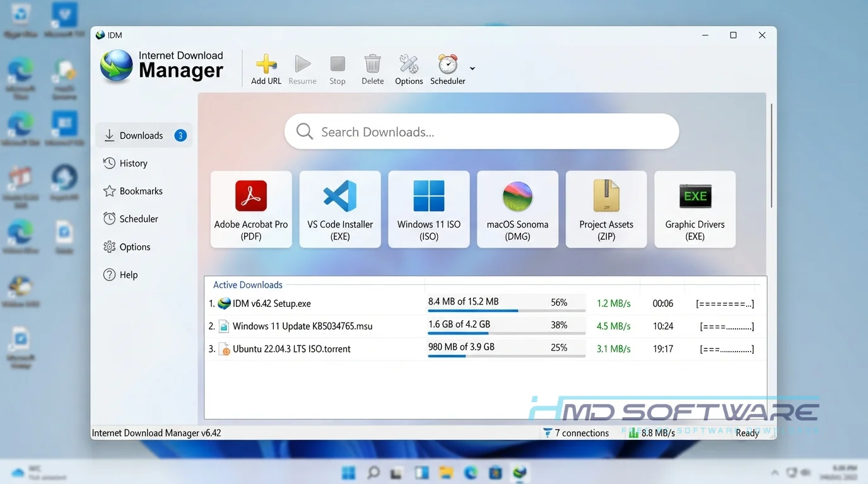Click the 4.5 MB/s speed value
This screenshot has width=868, height=484.
[613, 326]
